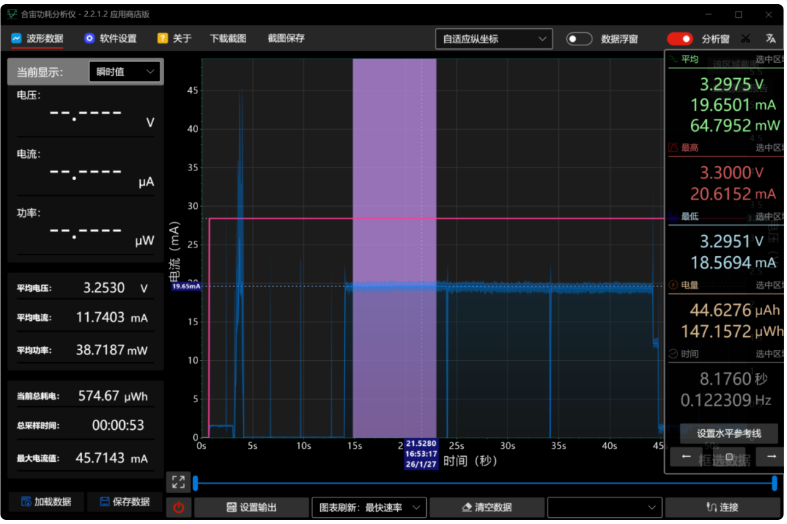Click the right handle of the time range slider

(x=774, y=483)
